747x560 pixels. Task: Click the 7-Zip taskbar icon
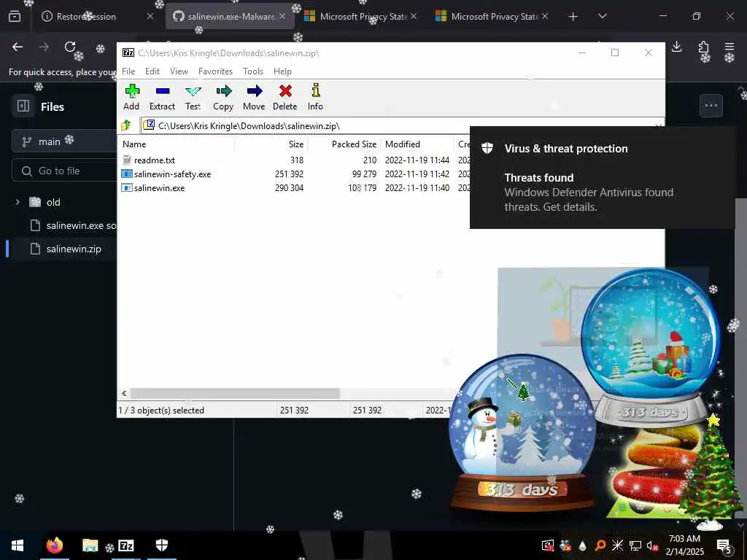[x=125, y=545]
